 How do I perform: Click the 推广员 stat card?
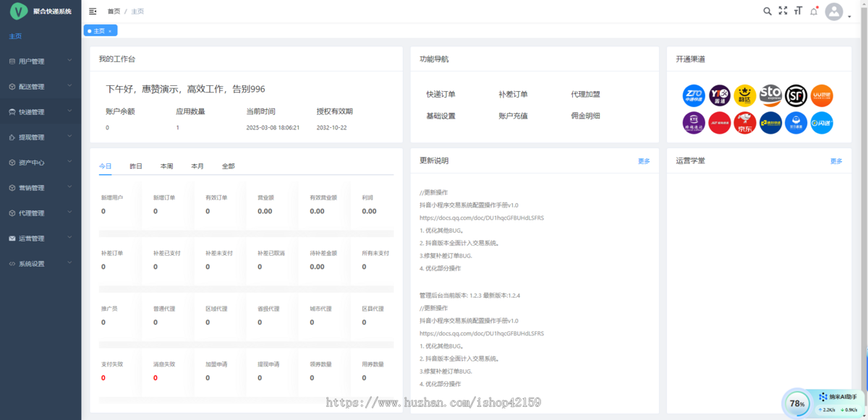(x=120, y=316)
